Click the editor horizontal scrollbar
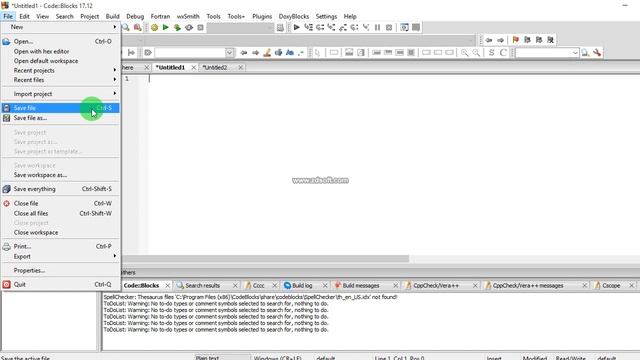Image resolution: width=640 pixels, height=360 pixels. (x=265, y=259)
